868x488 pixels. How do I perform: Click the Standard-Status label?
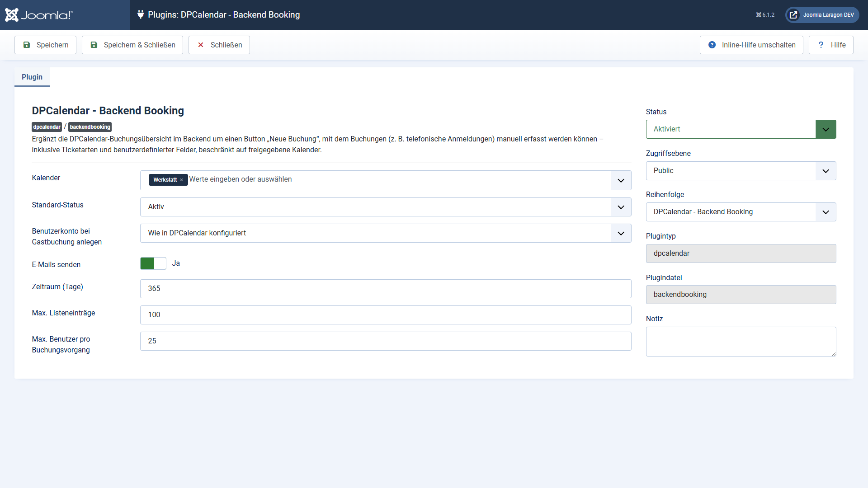[58, 205]
